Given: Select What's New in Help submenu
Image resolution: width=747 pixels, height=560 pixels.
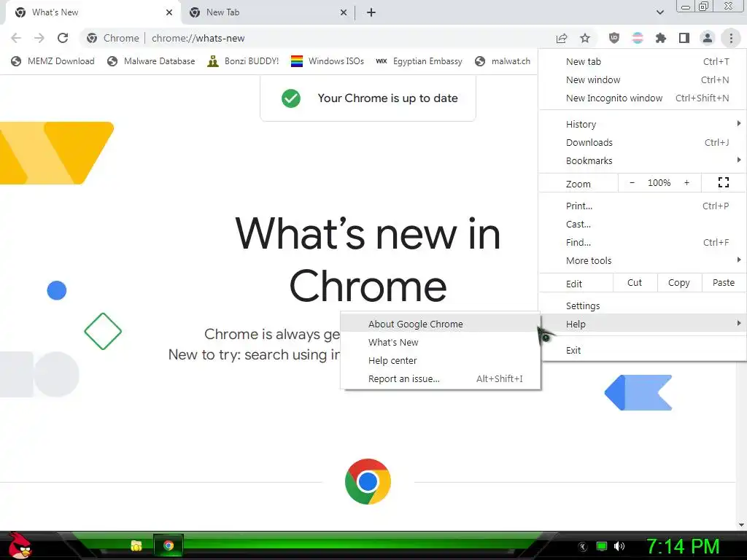Looking at the screenshot, I should click(x=441, y=342).
